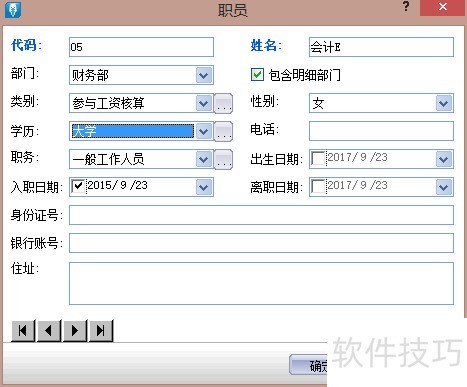467x387 pixels.
Task: Enable the 离职日期 date checkbox
Action: 318,186
